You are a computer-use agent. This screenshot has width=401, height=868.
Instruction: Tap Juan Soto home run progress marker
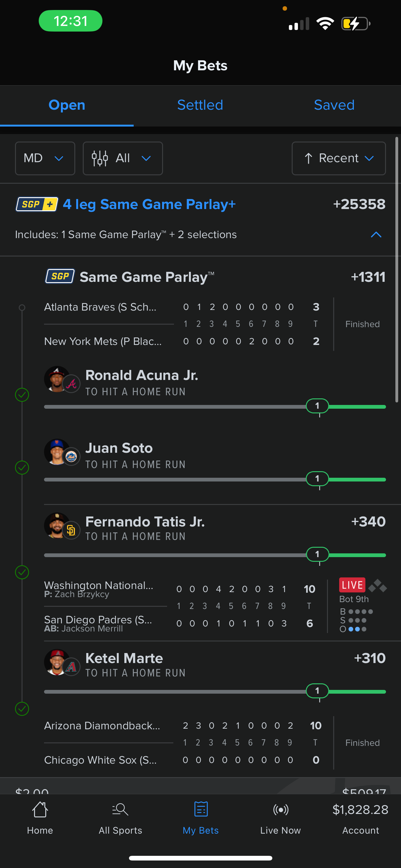[317, 479]
